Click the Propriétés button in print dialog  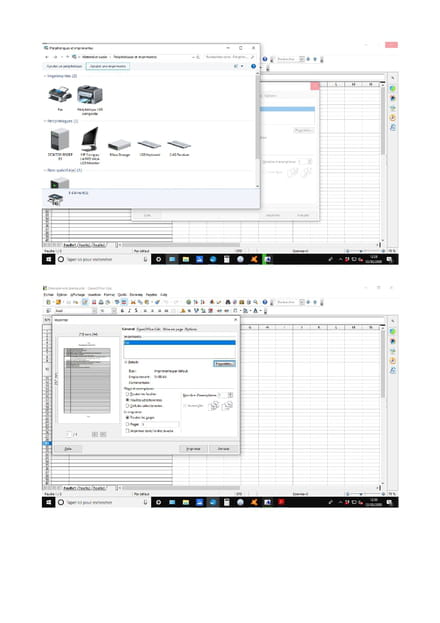tap(224, 364)
